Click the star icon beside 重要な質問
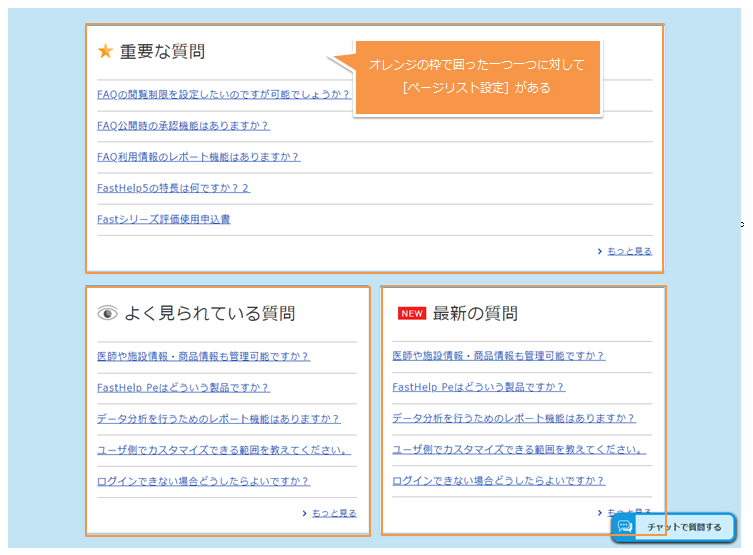This screenshot has width=753, height=555. pos(105,52)
